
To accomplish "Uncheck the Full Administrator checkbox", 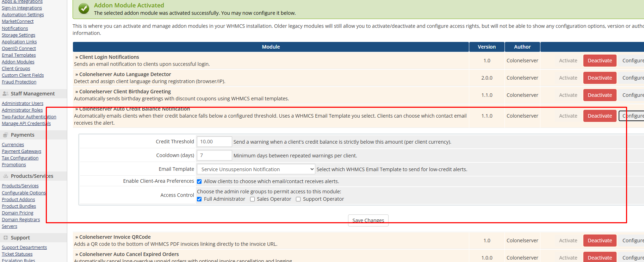I will click(199, 199).
